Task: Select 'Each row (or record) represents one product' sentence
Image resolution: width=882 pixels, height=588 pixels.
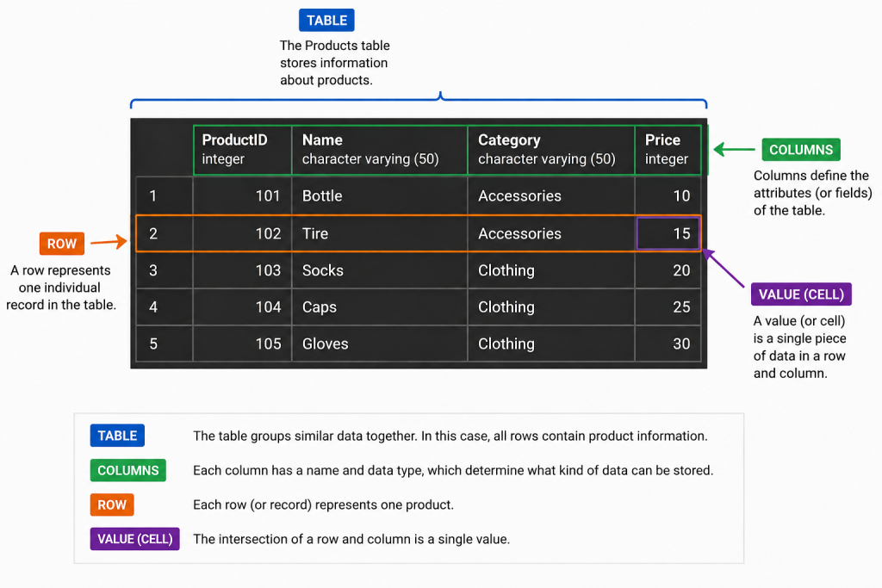Action: pos(323,504)
